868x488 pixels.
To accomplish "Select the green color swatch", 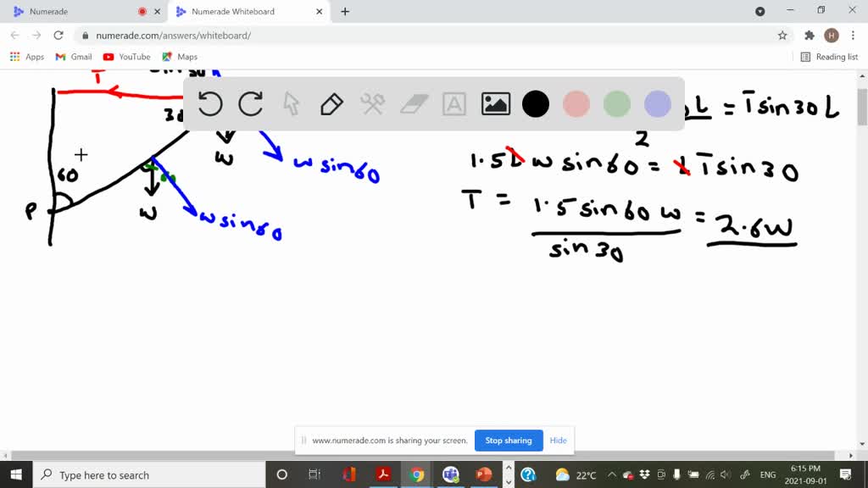I will (x=616, y=103).
